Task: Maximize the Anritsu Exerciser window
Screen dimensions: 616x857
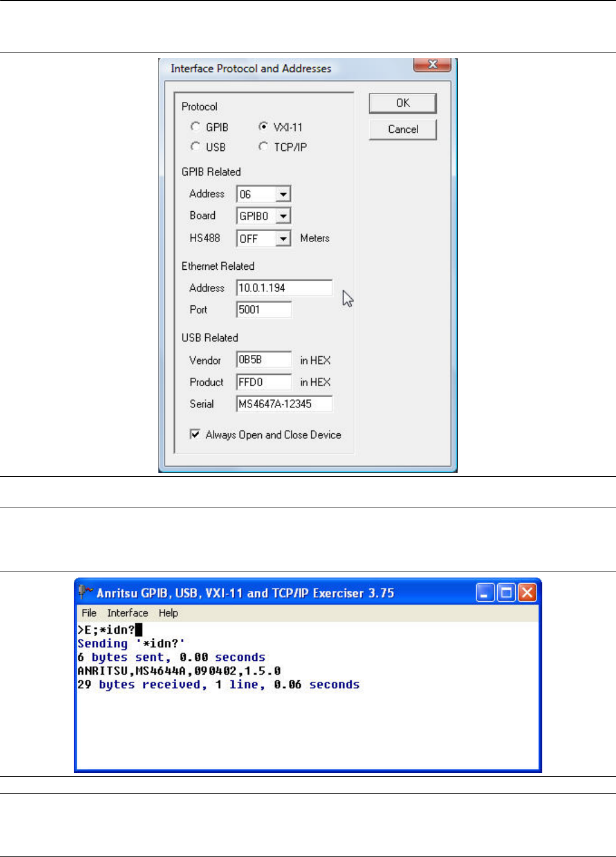Action: coord(506,593)
